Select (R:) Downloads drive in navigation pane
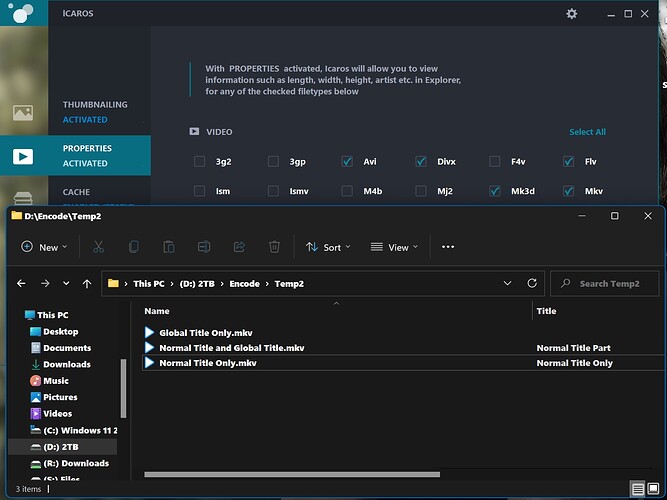Image resolution: width=667 pixels, height=500 pixels. pos(70,463)
